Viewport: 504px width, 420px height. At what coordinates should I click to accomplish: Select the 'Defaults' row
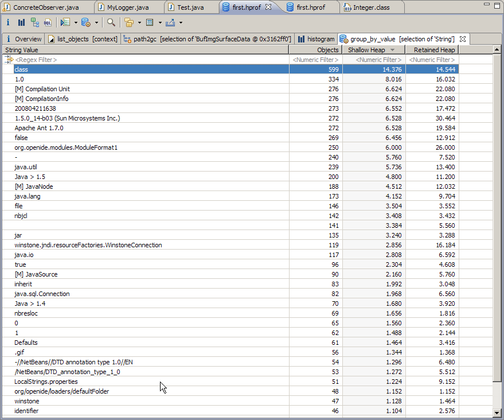click(x=230, y=343)
